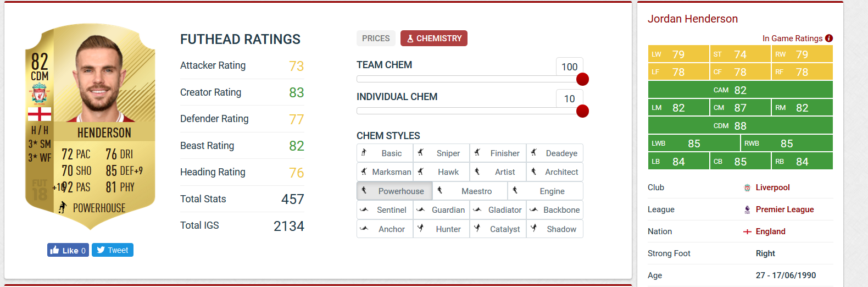Click the Facebook Like thumbs-up button
This screenshot has height=287, width=868.
tap(68, 250)
